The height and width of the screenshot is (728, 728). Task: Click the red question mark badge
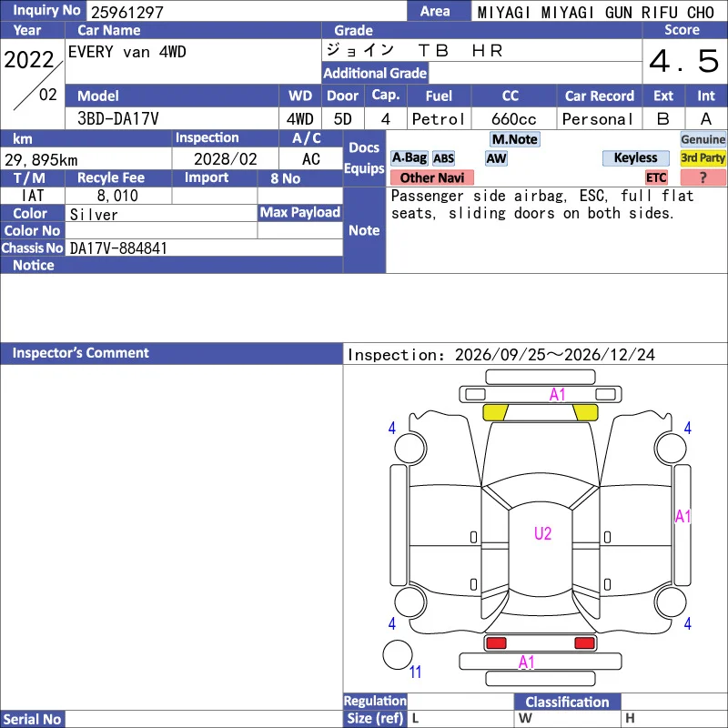[x=703, y=177]
